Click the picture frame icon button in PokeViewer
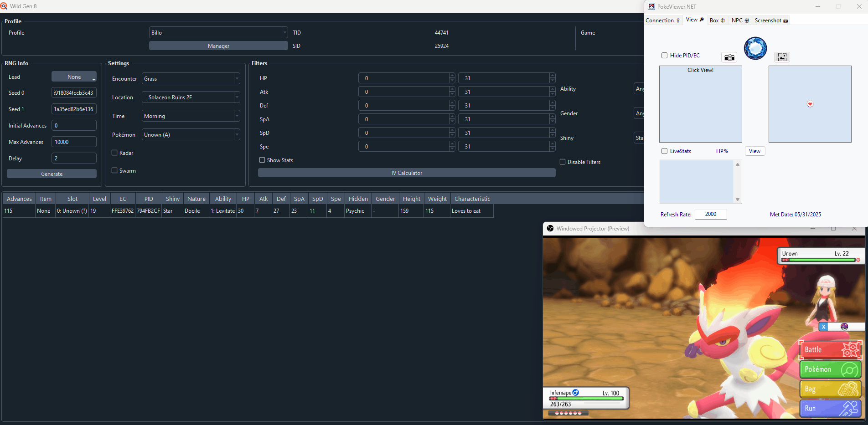Screen dimensions: 868x425 [782, 57]
